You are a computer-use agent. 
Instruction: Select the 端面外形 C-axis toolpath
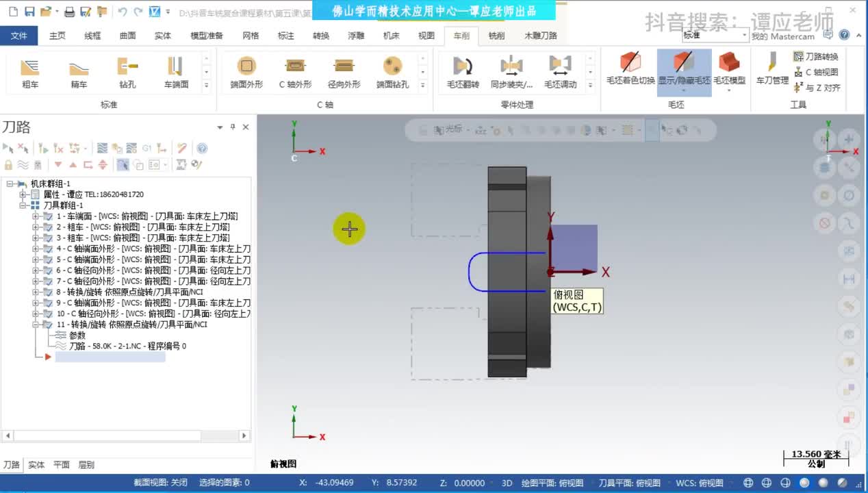(246, 73)
